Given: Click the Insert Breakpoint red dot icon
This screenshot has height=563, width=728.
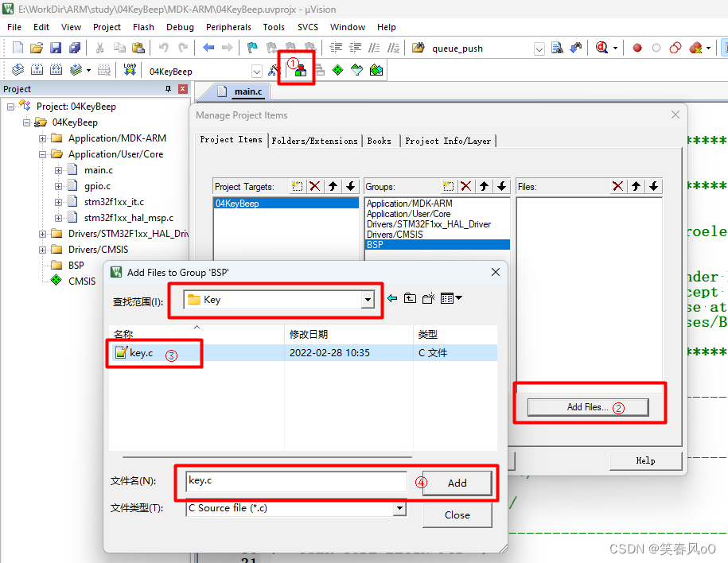Looking at the screenshot, I should pos(637,48).
